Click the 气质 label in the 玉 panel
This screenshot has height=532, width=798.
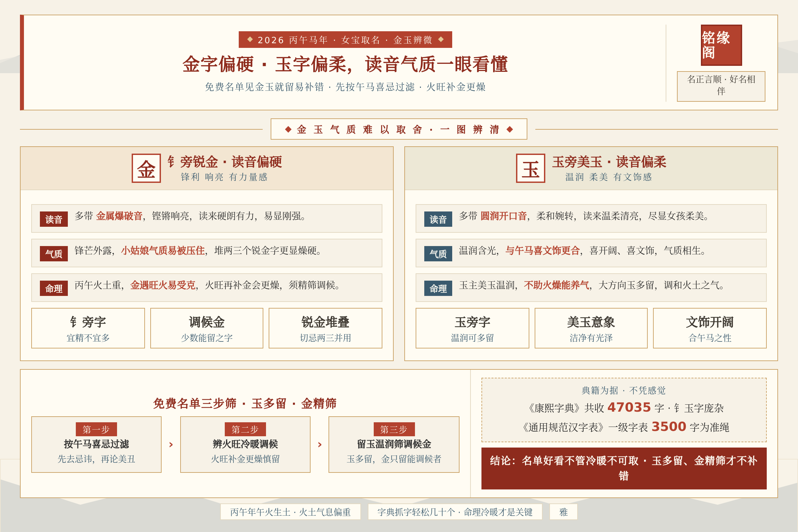click(438, 254)
